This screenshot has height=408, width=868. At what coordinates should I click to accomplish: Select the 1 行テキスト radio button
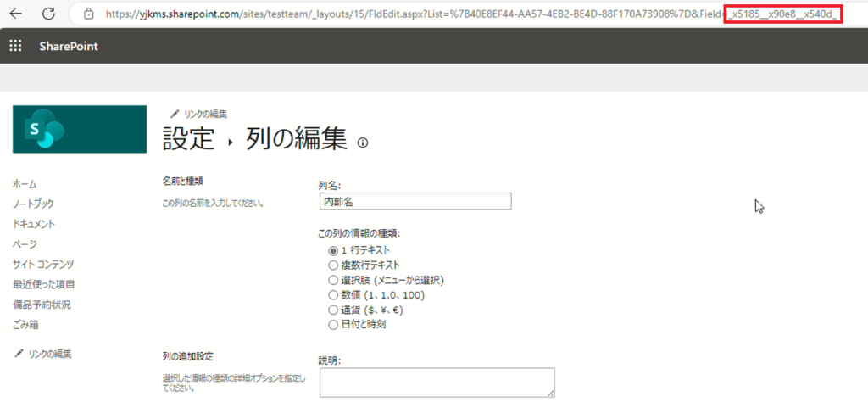[x=332, y=251]
